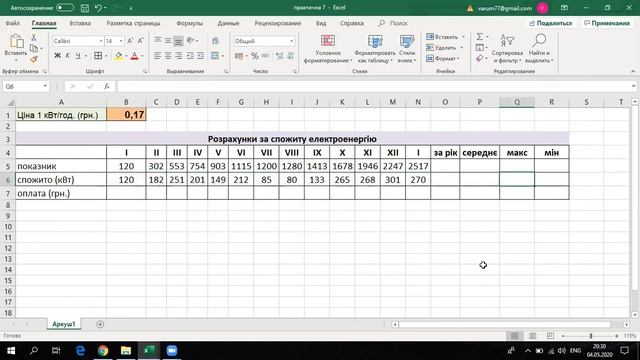Toggle Underline (Ч) formatting

[78, 56]
